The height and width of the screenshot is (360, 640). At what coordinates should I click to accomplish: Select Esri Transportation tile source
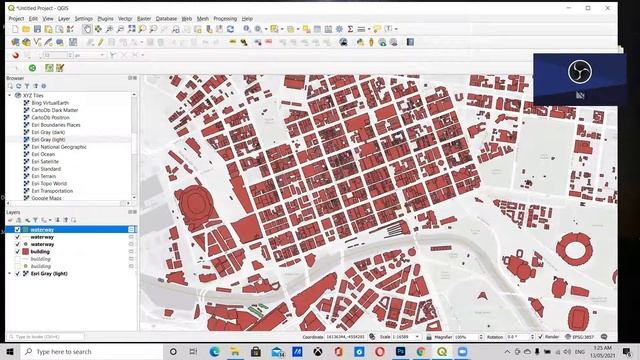click(x=52, y=191)
